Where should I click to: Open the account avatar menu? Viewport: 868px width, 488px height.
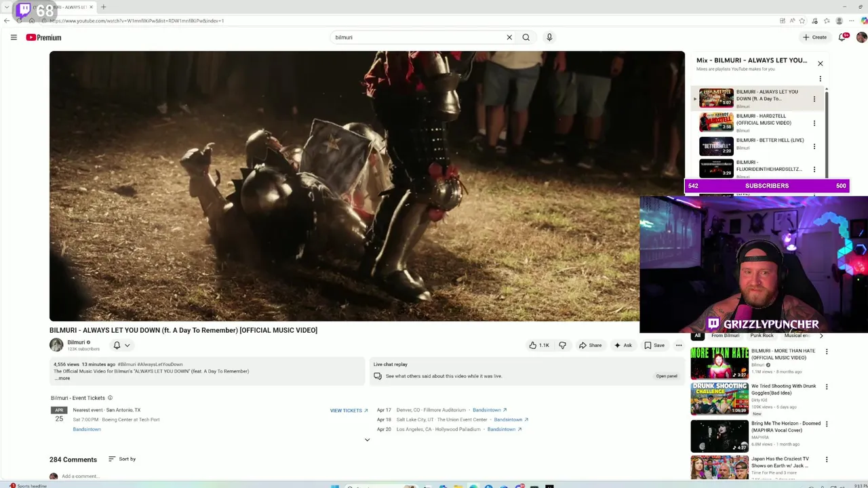click(861, 37)
